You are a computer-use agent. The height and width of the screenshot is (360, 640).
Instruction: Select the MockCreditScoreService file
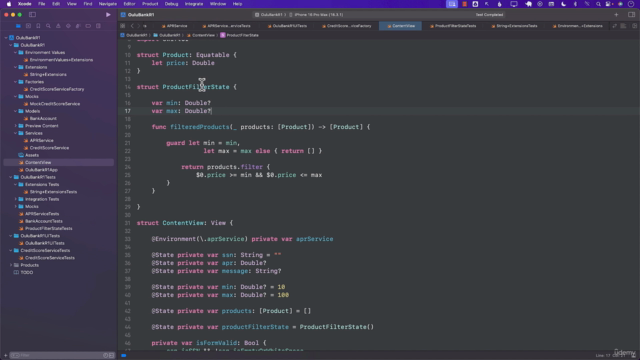click(x=55, y=104)
